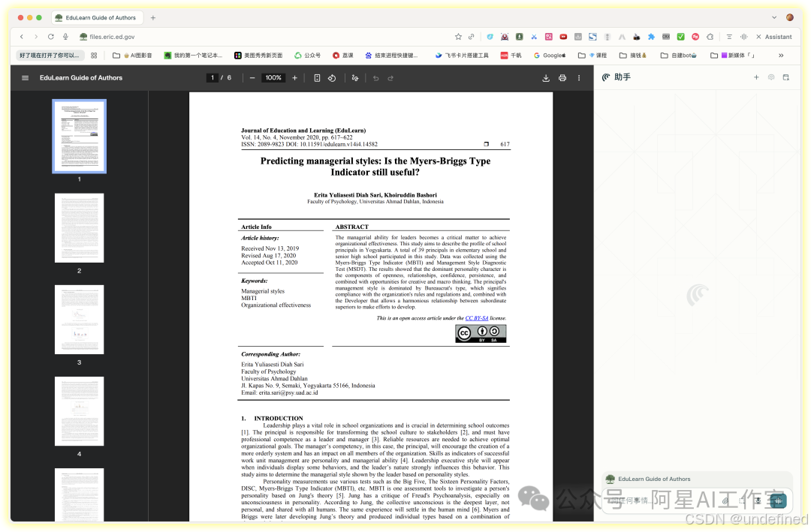Open the 美图秀秀新页面 bookmark
The image size is (811, 532).
pyautogui.click(x=258, y=56)
